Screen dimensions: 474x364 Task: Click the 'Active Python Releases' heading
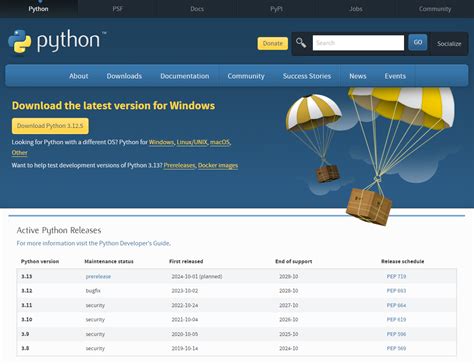(59, 230)
